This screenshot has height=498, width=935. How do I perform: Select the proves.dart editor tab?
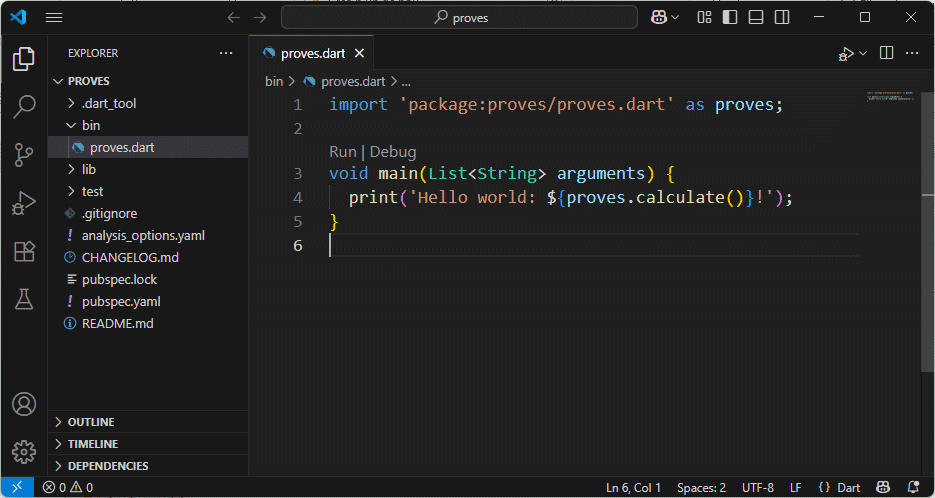coord(310,53)
